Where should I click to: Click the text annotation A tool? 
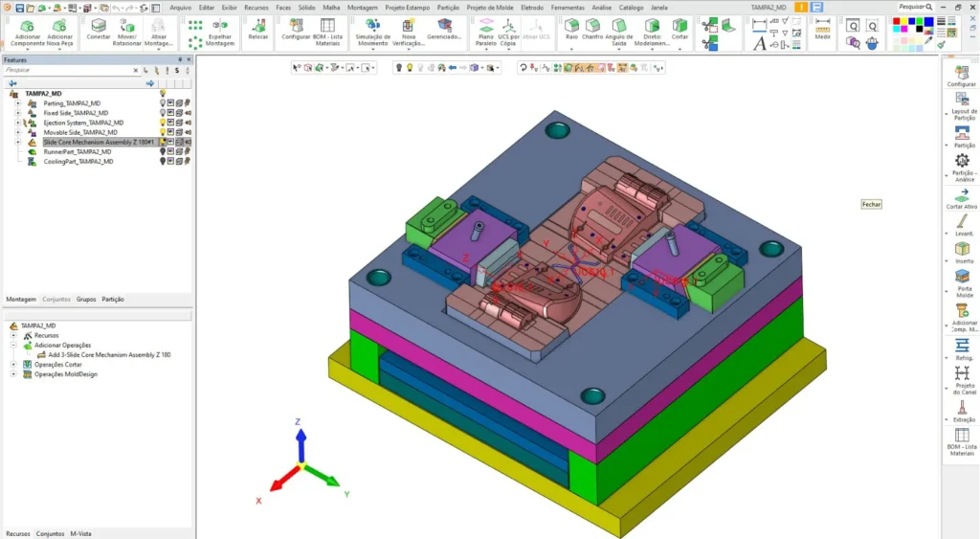click(759, 43)
